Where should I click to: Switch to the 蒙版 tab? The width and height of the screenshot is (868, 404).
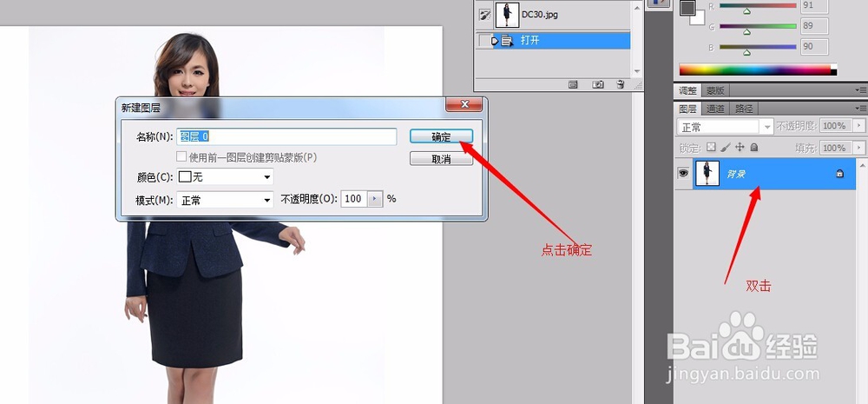tap(715, 90)
